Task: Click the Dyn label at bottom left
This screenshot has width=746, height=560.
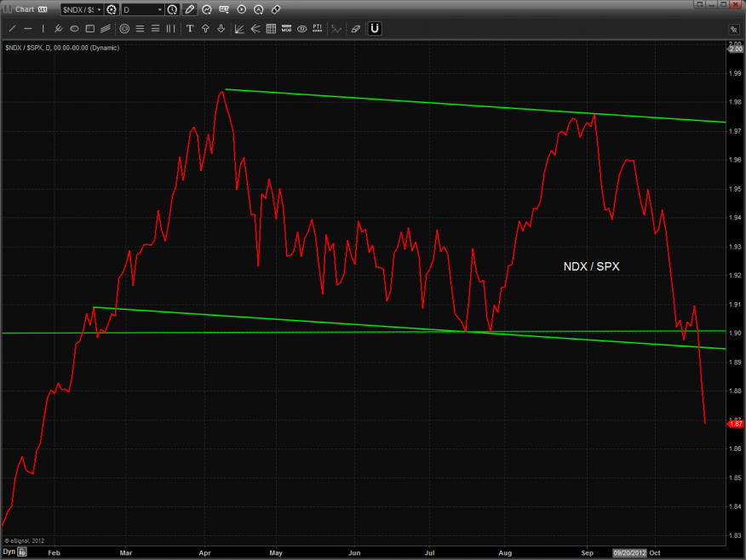Action: coord(9,551)
